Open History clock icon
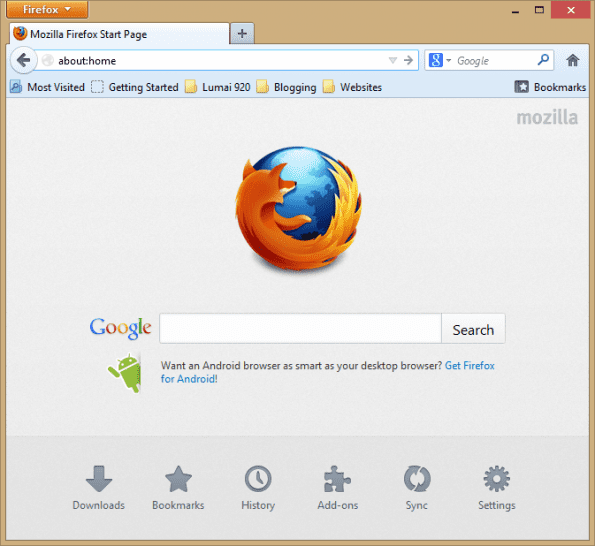Screen dimensions: 595x546 [258, 488]
